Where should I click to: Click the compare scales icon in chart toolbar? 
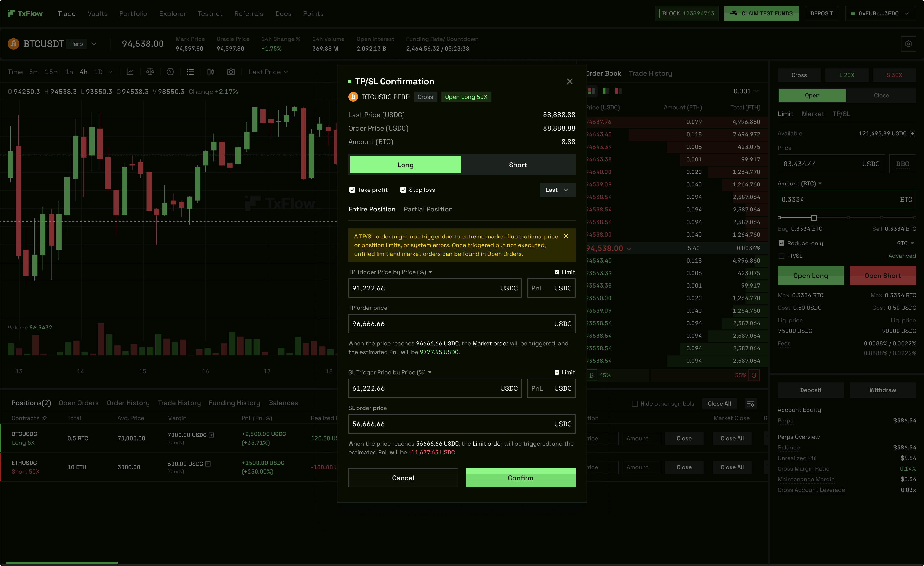150,72
